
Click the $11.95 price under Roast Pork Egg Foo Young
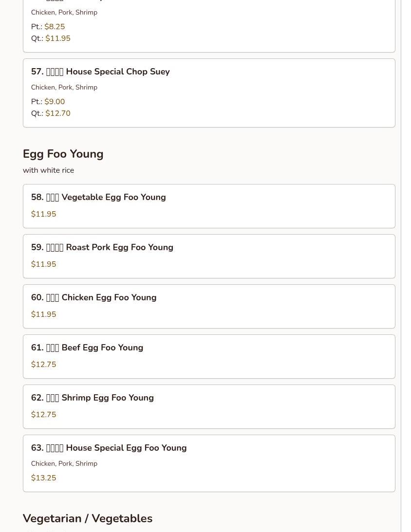43,264
